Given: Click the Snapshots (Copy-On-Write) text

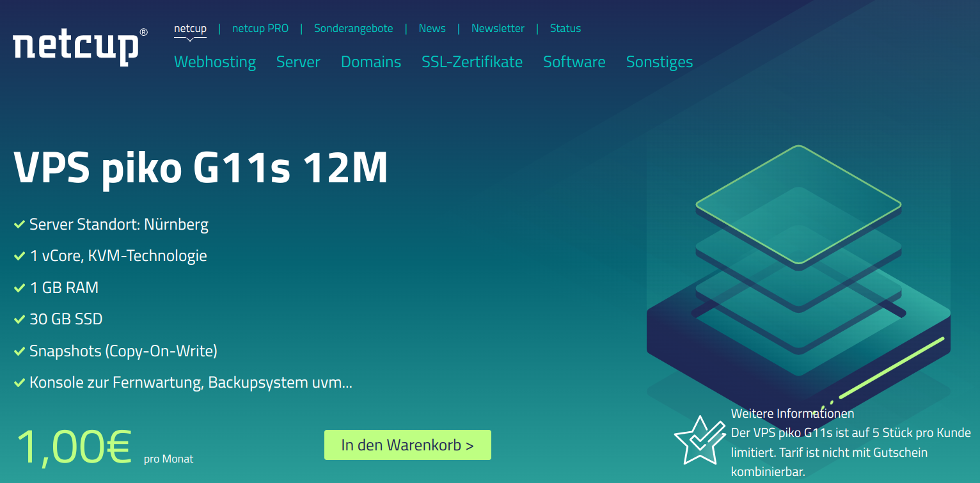Looking at the screenshot, I should pyautogui.click(x=123, y=351).
